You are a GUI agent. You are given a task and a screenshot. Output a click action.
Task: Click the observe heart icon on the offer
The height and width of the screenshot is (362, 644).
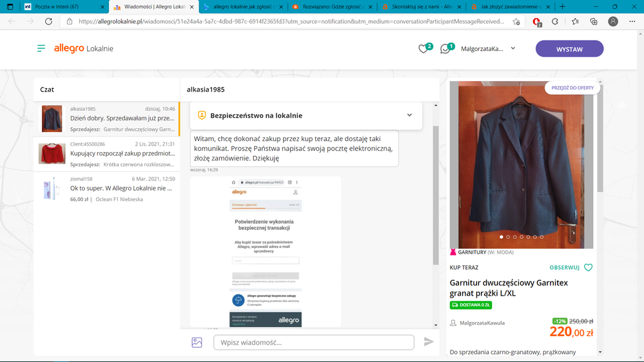[588, 267]
